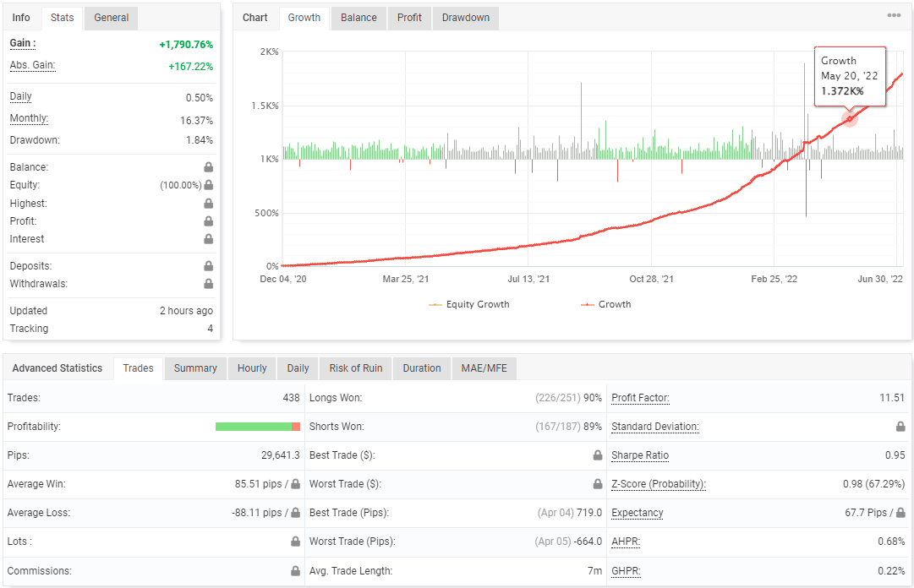
Task: Click the lock icon beside Withdrawals
Action: point(207,283)
